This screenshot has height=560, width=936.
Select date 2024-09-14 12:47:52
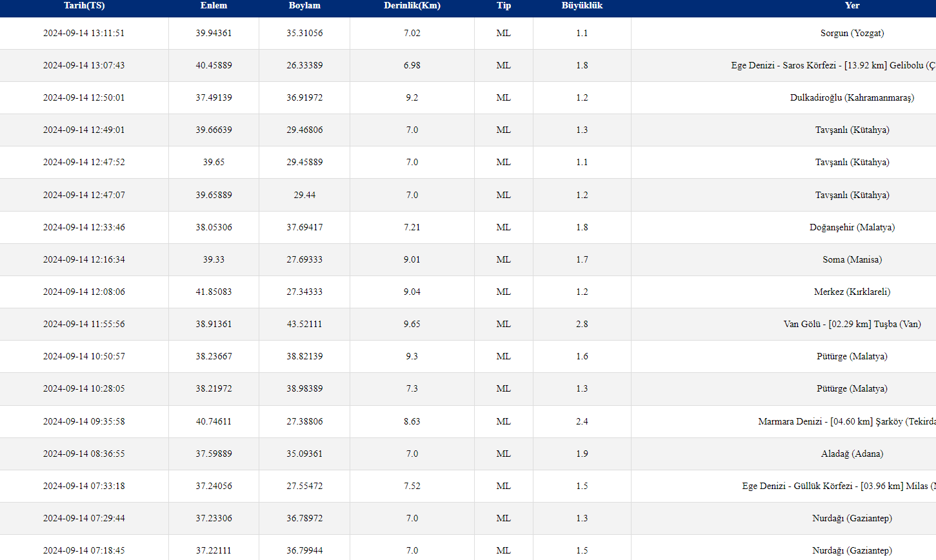coord(84,162)
